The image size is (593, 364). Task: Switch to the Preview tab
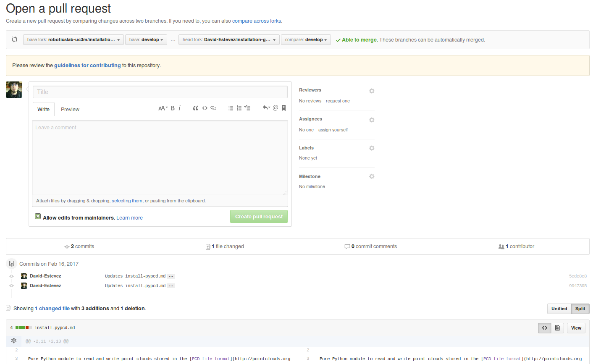point(70,110)
